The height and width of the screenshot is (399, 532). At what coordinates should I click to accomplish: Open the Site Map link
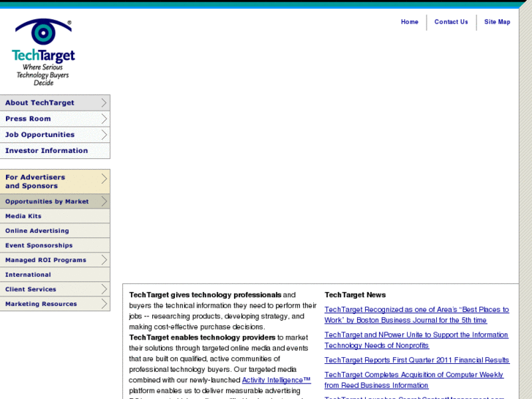(497, 22)
